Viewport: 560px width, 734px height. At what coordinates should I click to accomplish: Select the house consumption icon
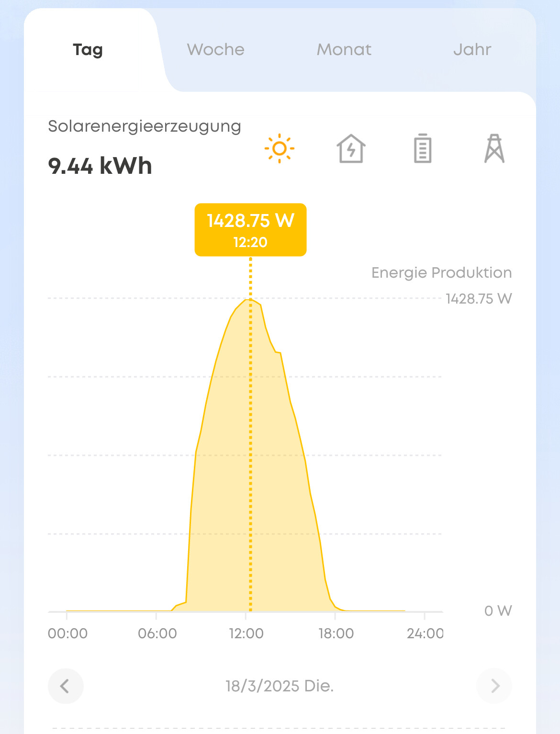point(351,148)
